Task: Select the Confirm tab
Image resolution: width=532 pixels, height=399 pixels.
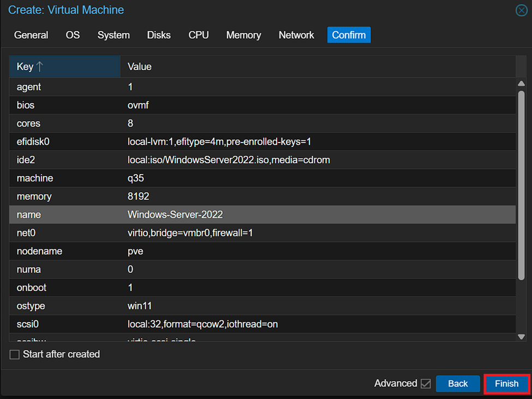Action: (x=349, y=35)
